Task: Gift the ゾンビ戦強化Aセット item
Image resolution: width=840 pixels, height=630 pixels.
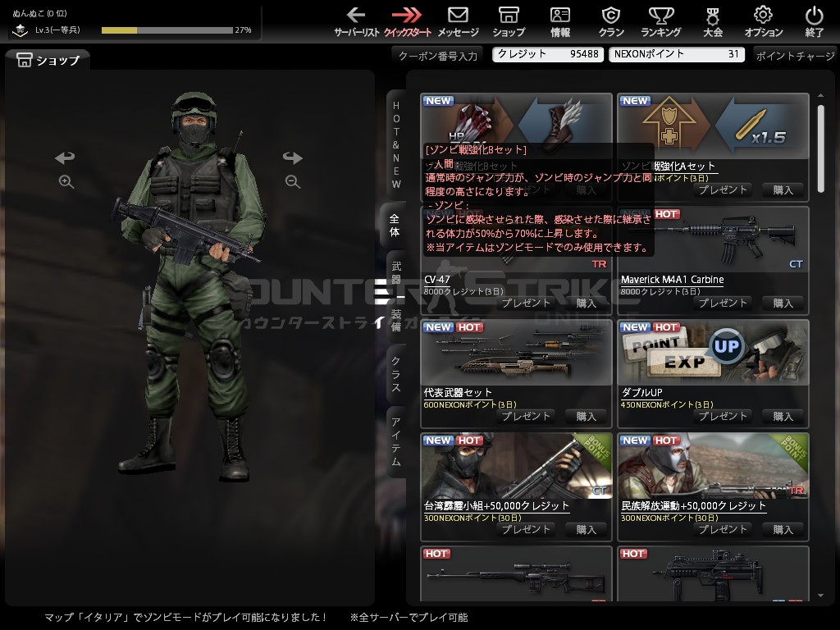Action: (x=722, y=189)
